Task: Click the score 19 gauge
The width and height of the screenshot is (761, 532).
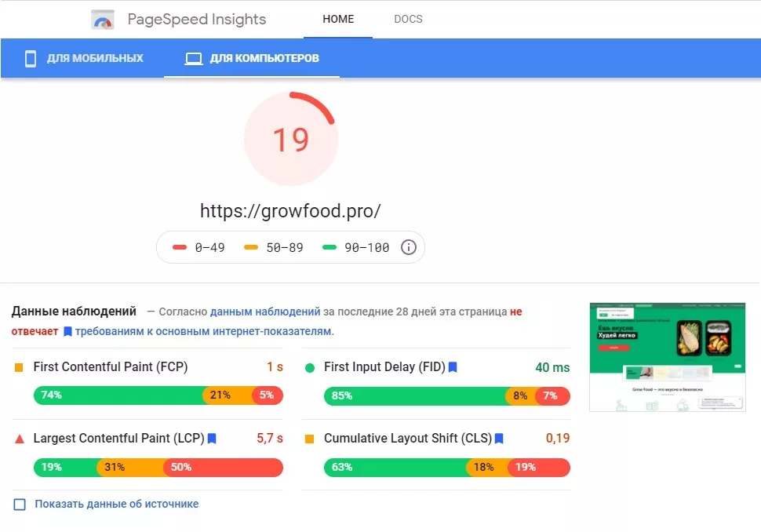Action: (291, 139)
